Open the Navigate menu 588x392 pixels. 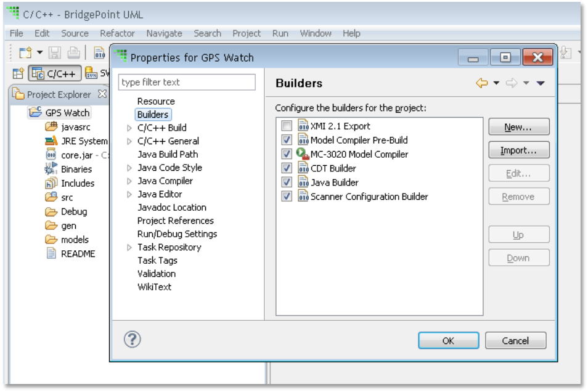(164, 33)
